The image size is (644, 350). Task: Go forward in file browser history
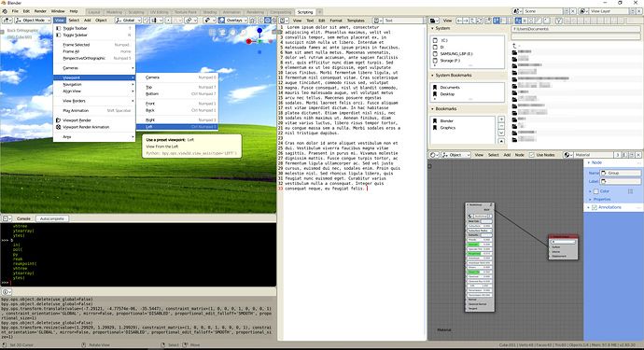(x=466, y=21)
